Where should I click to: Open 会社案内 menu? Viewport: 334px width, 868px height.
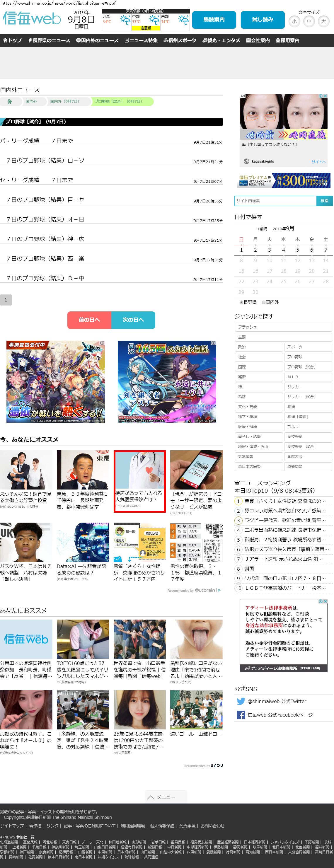pyautogui.click(x=258, y=40)
